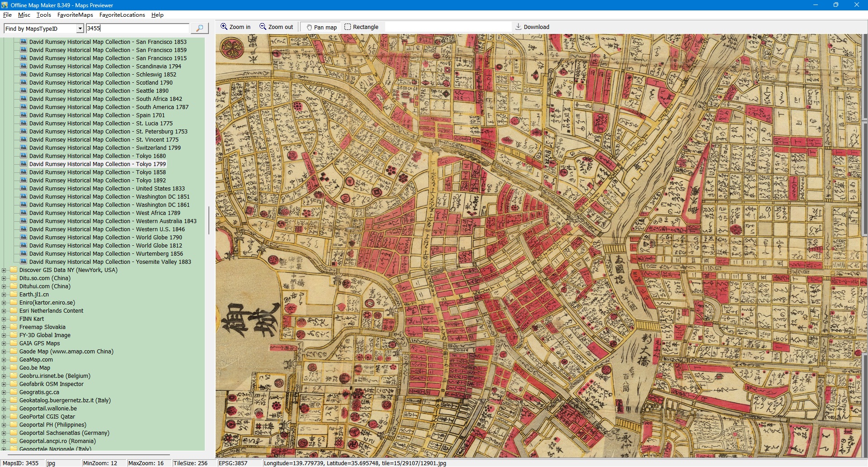
Task: Activate the Pan map hand tool
Action: pyautogui.click(x=321, y=27)
